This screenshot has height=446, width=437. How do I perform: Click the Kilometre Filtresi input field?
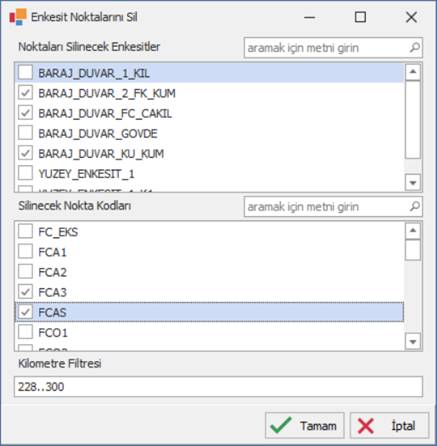point(218,387)
